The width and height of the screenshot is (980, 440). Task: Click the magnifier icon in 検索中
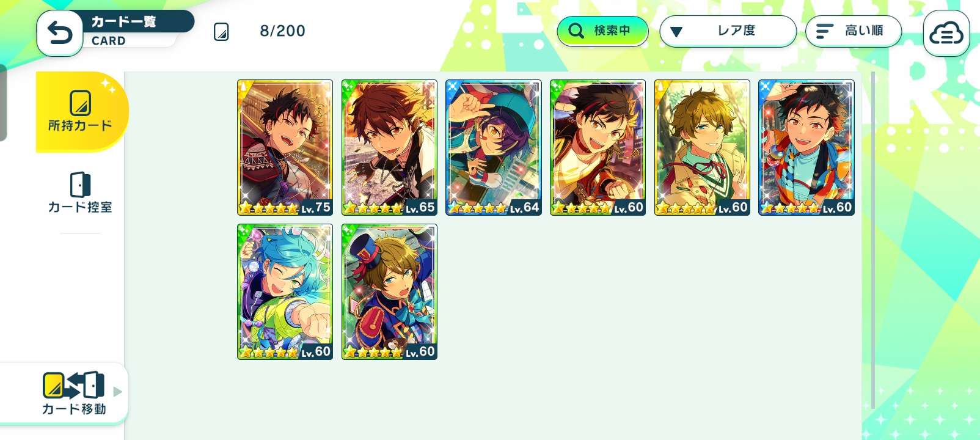point(576,31)
